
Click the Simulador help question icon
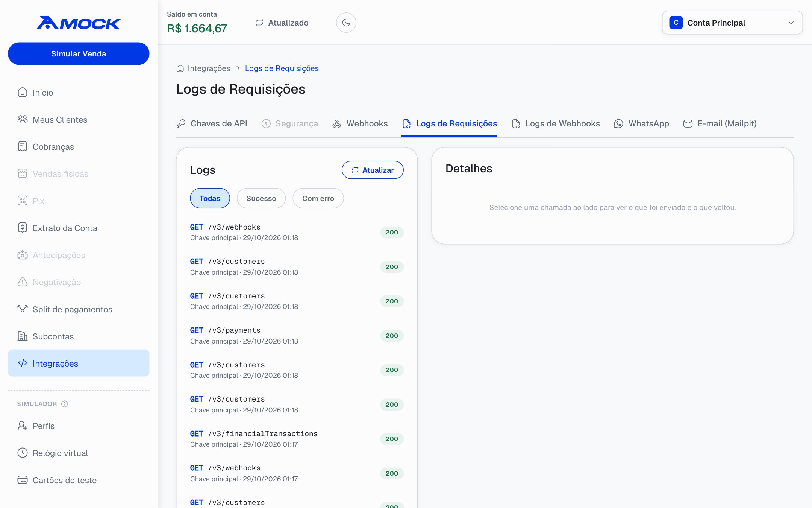pyautogui.click(x=65, y=404)
